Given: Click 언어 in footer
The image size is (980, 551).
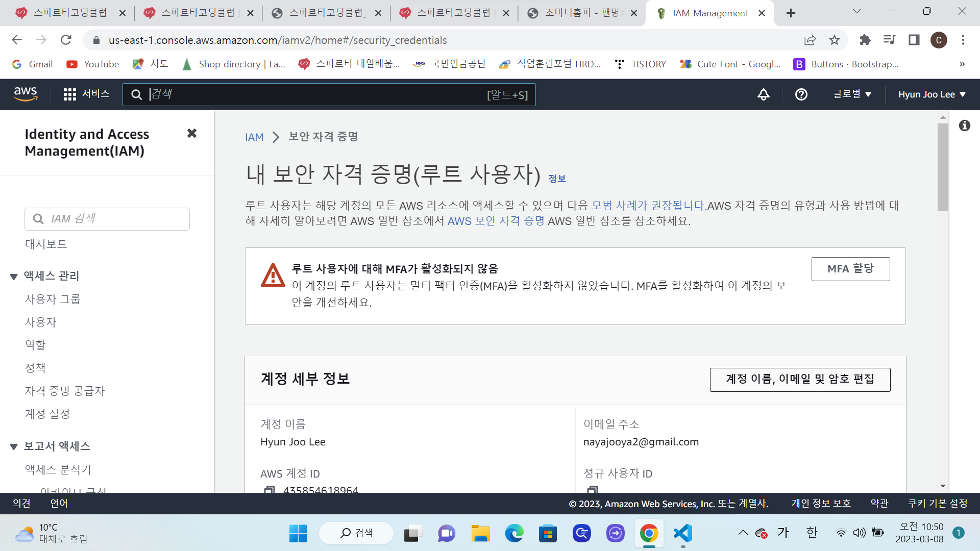Looking at the screenshot, I should click(59, 504).
